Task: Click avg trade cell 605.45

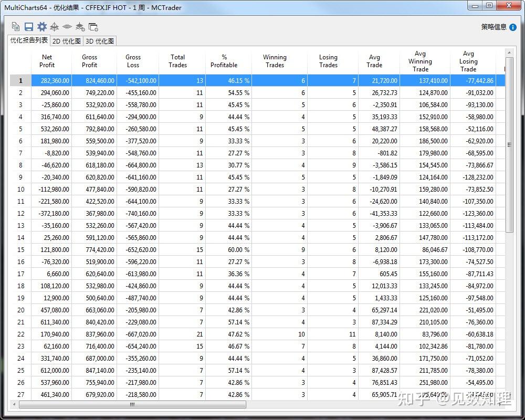Action: click(x=379, y=274)
